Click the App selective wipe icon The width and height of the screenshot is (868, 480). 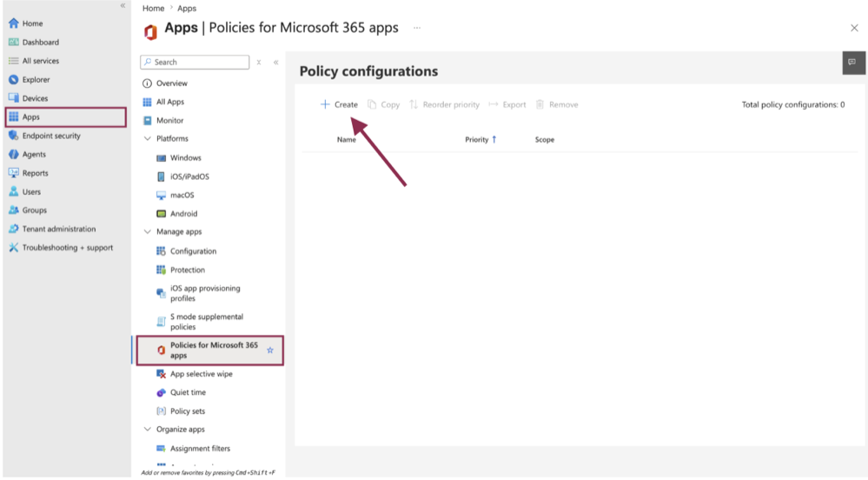[x=161, y=374]
